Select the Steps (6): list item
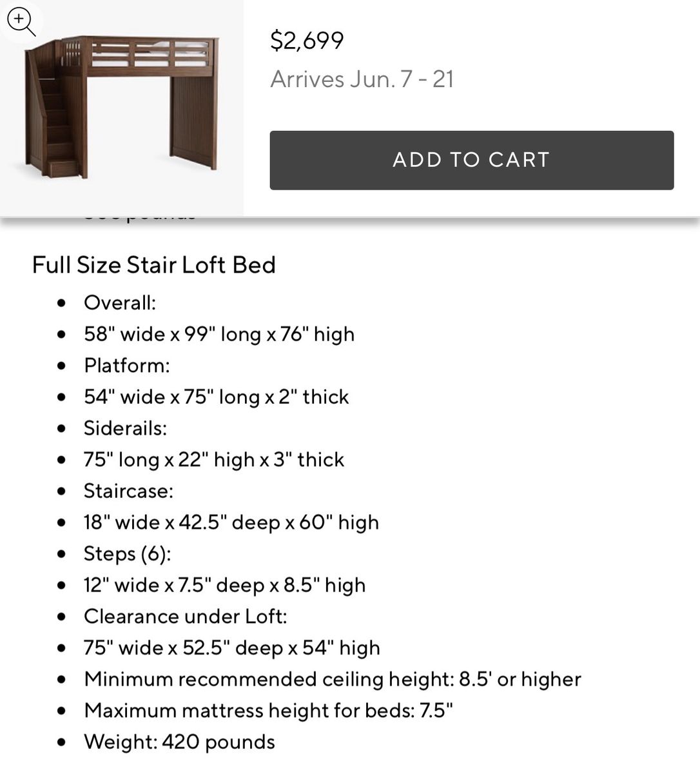The height and width of the screenshot is (774, 700). pos(128,553)
